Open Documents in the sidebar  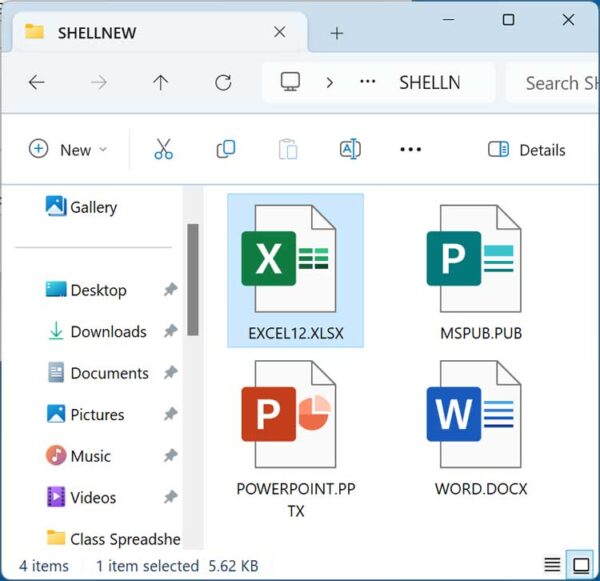(98, 373)
